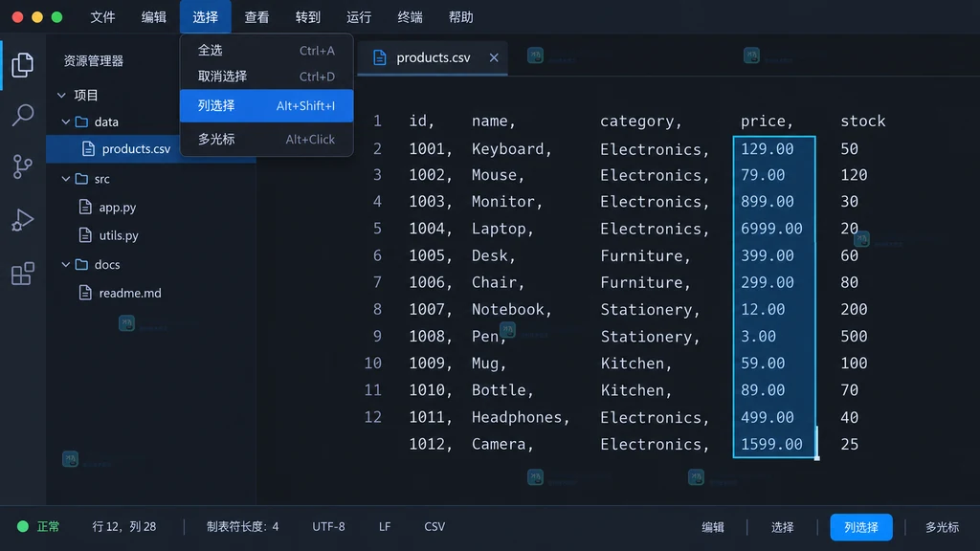Viewport: 980px width, 551px height.
Task: Open the 文件 menu
Action: [102, 17]
